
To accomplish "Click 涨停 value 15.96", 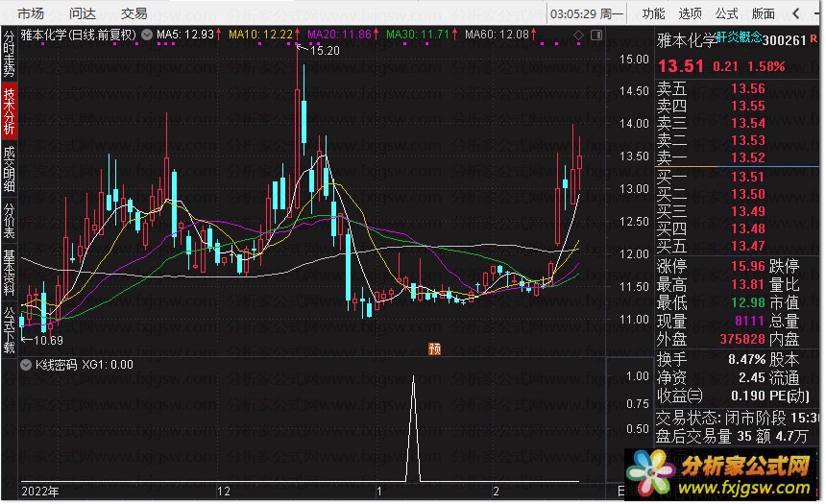I will pos(748,267).
